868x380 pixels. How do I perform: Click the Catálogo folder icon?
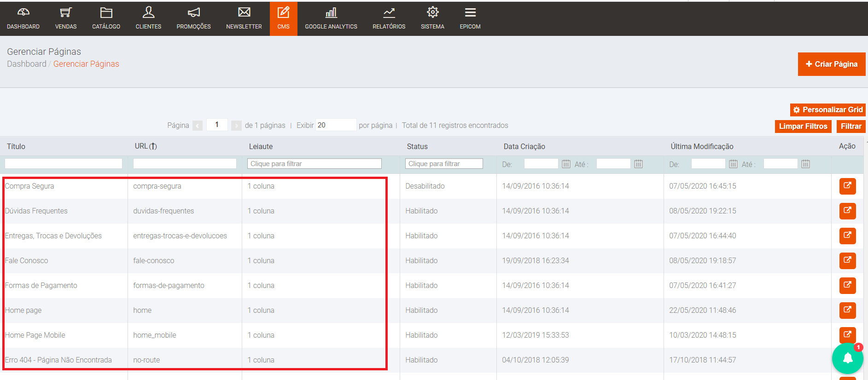coord(106,12)
